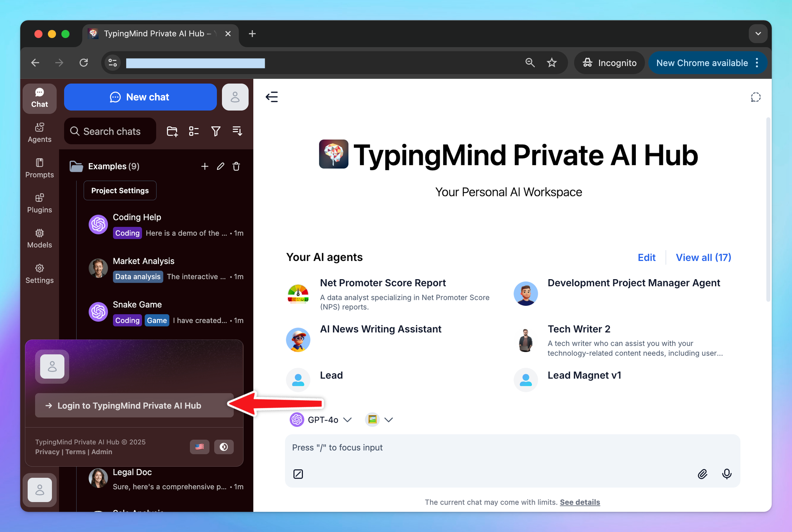Image resolution: width=792 pixels, height=532 pixels.
Task: Click the new folder icon
Action: pos(172,131)
